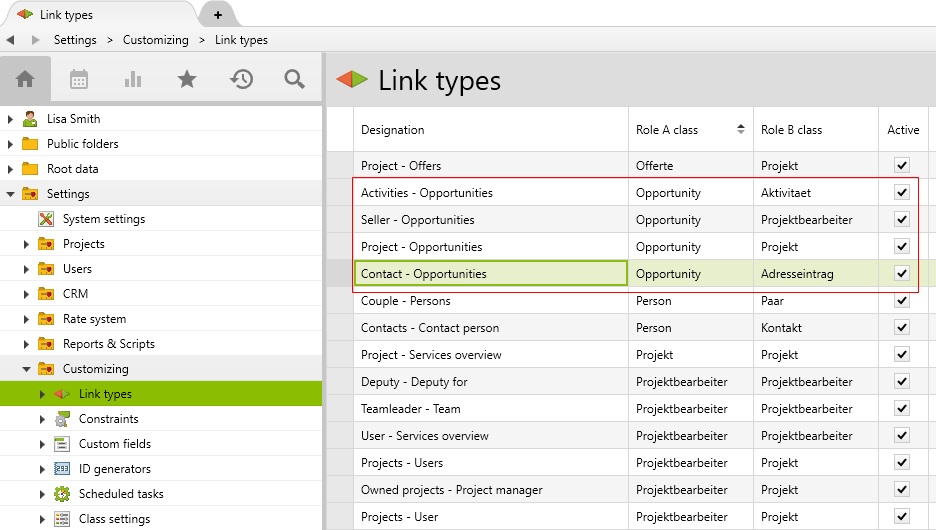Expand the Public folders node
The width and height of the screenshot is (936, 530).
(x=11, y=144)
